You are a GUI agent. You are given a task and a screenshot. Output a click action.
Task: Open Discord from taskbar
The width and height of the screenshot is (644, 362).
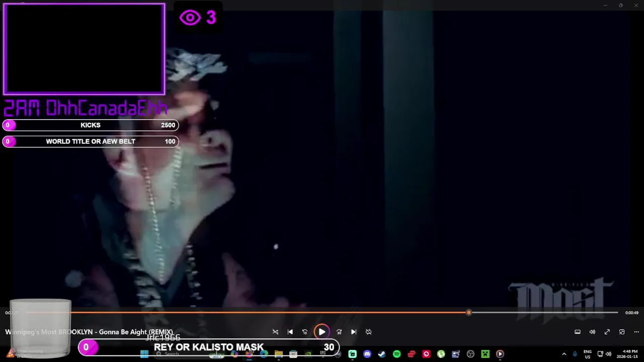pyautogui.click(x=367, y=354)
